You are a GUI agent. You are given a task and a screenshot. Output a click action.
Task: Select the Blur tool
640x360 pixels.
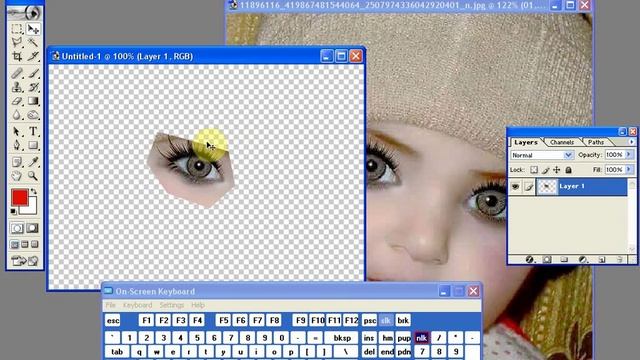click(17, 115)
